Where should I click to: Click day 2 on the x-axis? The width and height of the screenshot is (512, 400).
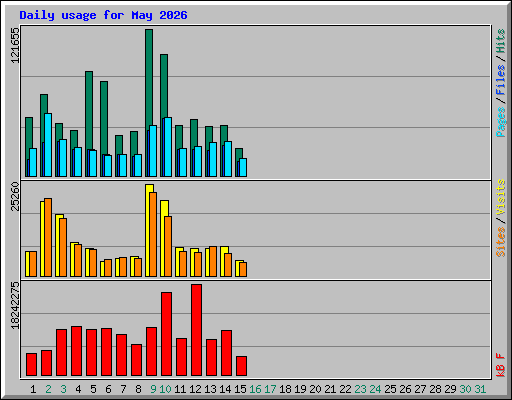tap(48, 389)
